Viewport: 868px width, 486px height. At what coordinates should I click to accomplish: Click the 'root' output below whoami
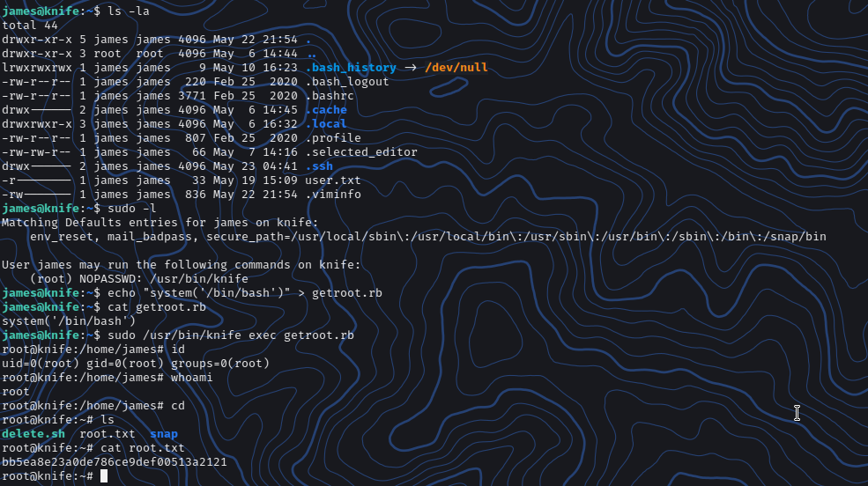coord(16,392)
